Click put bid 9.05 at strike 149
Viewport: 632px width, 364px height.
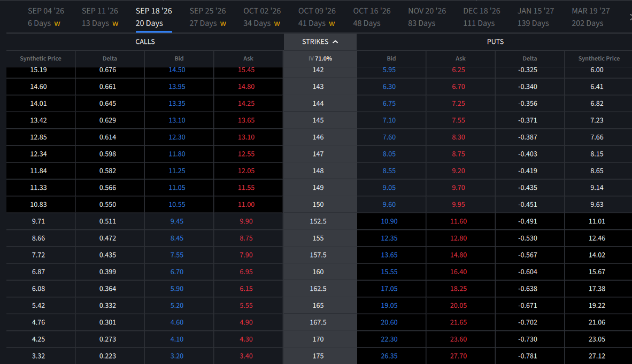tap(389, 188)
